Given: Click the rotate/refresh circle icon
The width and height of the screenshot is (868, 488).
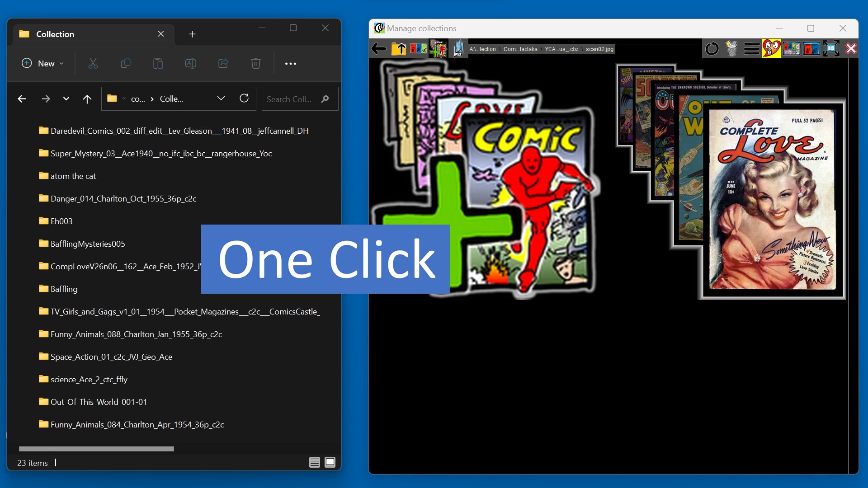Looking at the screenshot, I should (712, 48).
